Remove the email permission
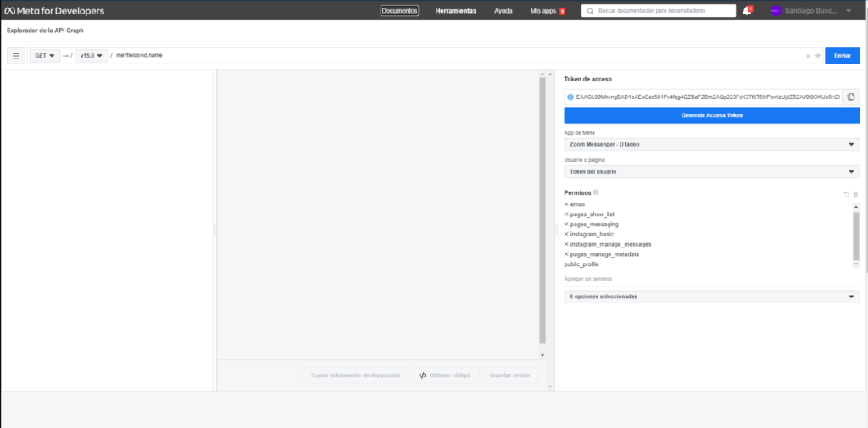The height and width of the screenshot is (428, 868). click(x=566, y=204)
